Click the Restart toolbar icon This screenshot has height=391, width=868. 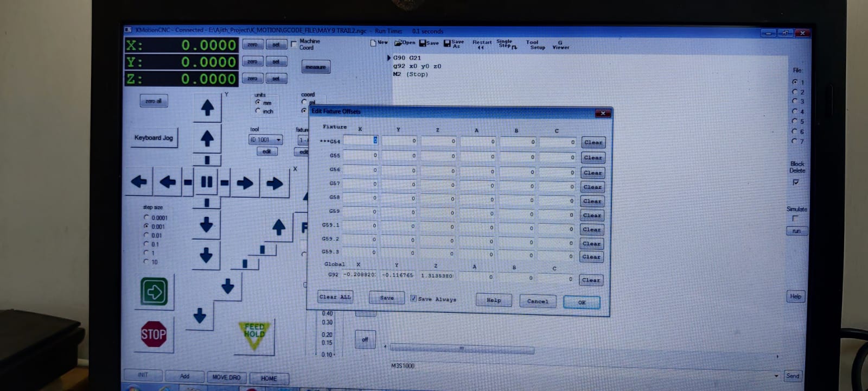481,45
